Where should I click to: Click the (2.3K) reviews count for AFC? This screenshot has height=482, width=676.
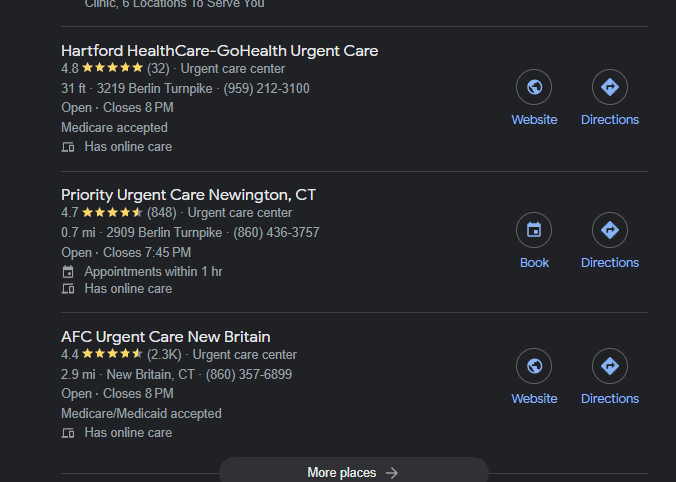coord(165,355)
